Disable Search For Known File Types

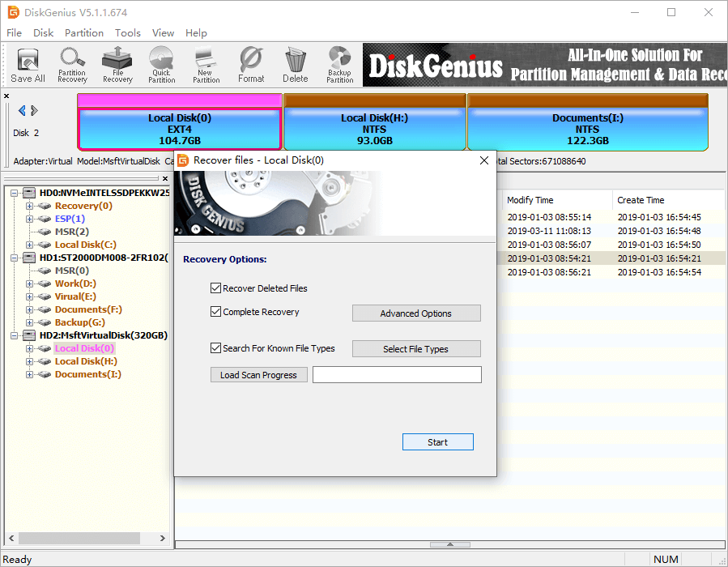coord(215,348)
